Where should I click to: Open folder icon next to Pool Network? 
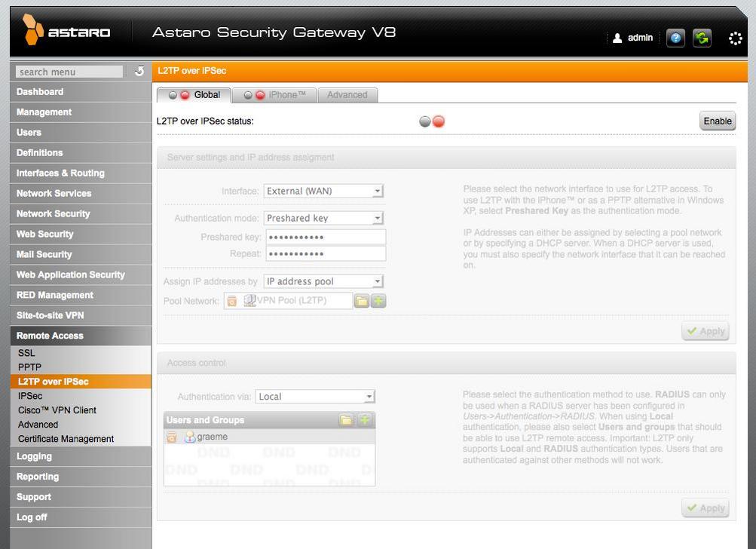362,301
